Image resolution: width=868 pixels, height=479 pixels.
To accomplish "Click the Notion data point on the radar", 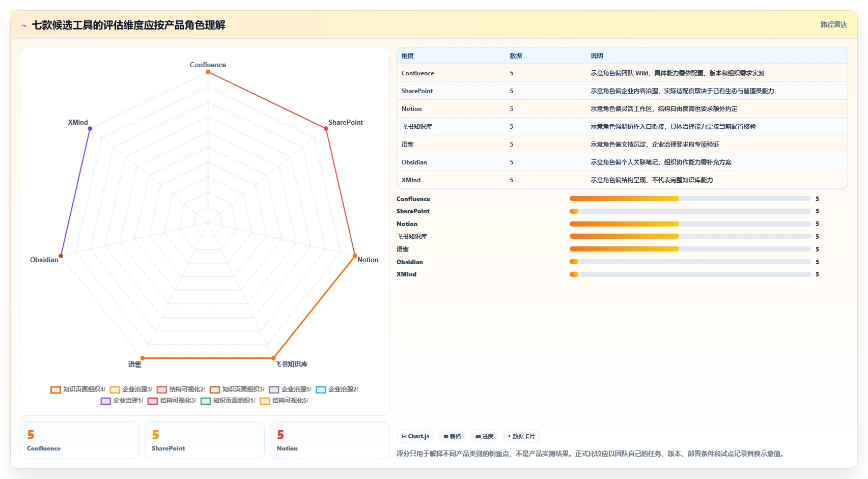I will [x=355, y=256].
